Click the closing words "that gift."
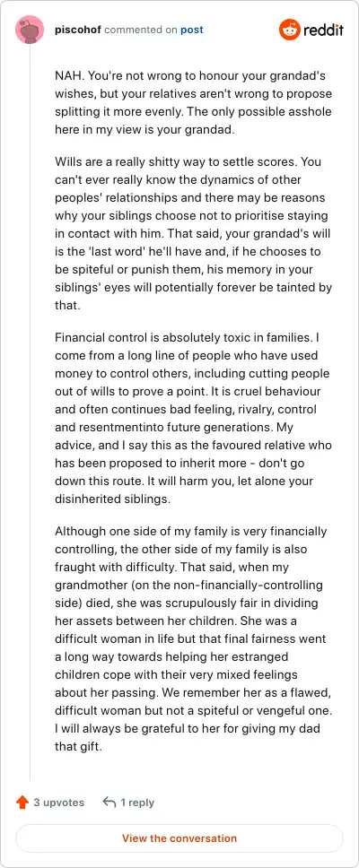 coord(79,747)
